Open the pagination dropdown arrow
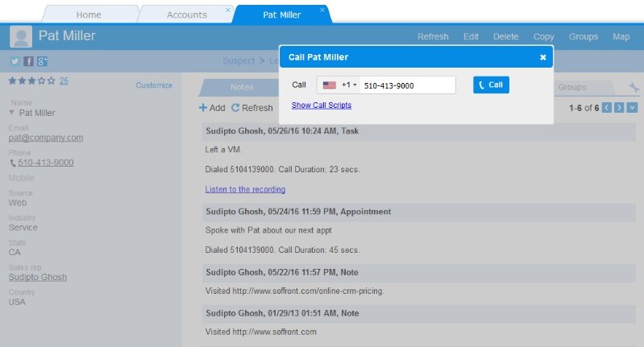Viewport: 644px width, 347px height. pyautogui.click(x=632, y=108)
